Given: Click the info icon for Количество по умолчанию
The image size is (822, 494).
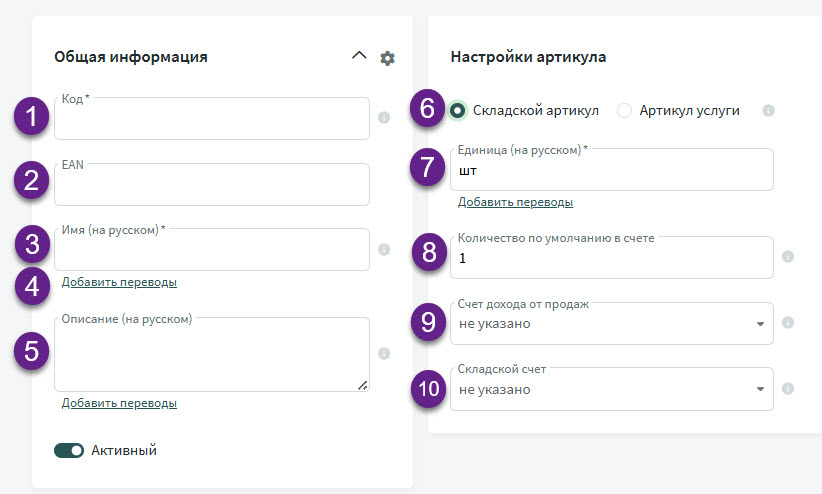Looking at the screenshot, I should coord(787,256).
